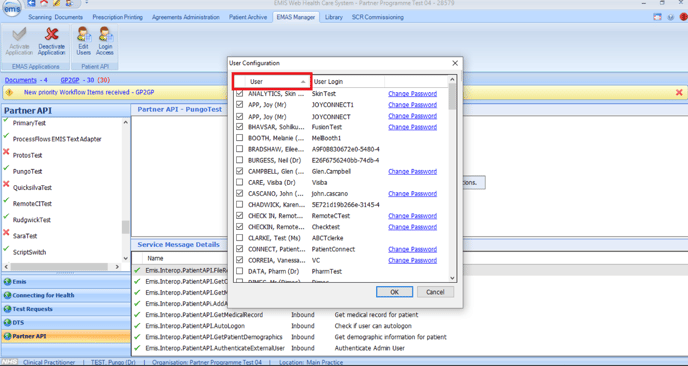This screenshot has height=366, width=688.
Task: Click right arrow of Partner API horizontal scrollbar
Action: point(117,266)
